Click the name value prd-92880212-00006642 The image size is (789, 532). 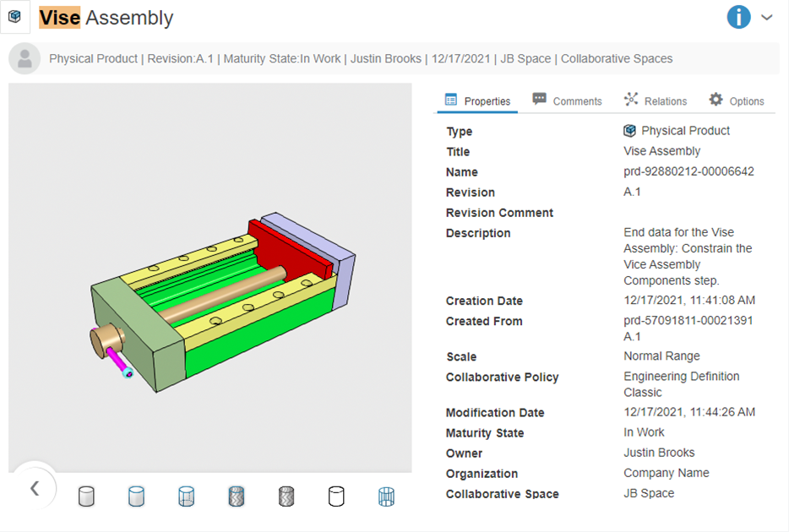(x=688, y=171)
